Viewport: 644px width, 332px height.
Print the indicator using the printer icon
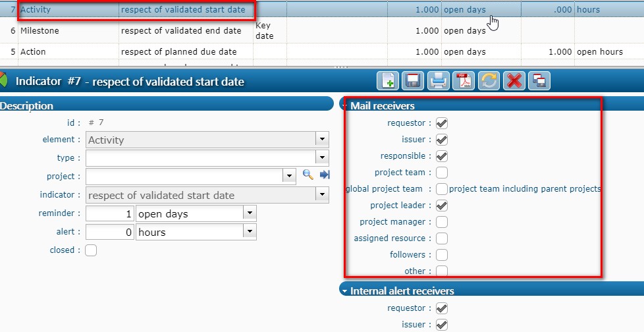pyautogui.click(x=439, y=81)
